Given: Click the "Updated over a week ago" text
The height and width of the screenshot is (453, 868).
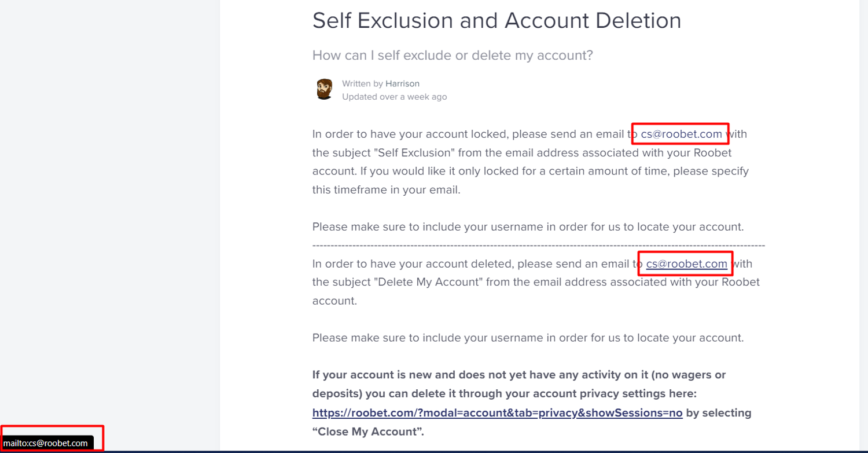Looking at the screenshot, I should point(394,97).
